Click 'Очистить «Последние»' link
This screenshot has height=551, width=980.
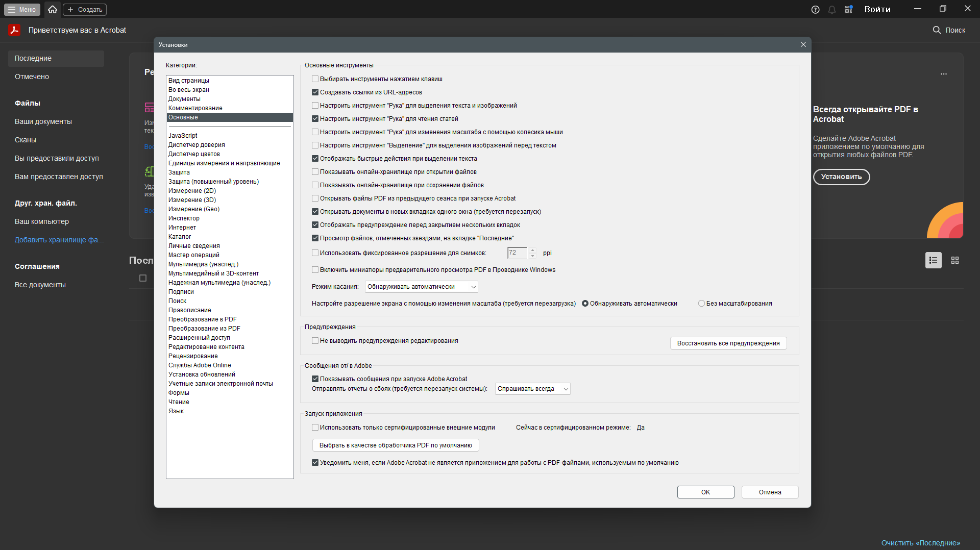coord(920,543)
